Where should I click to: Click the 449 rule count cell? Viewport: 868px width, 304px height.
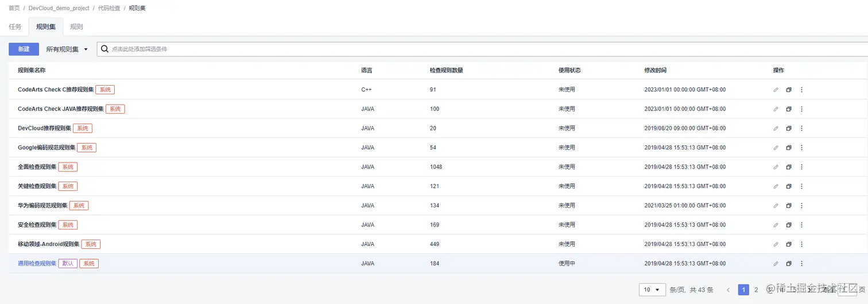tap(435, 244)
